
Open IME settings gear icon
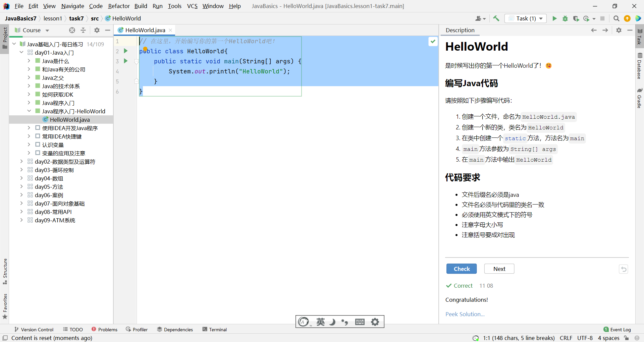375,322
